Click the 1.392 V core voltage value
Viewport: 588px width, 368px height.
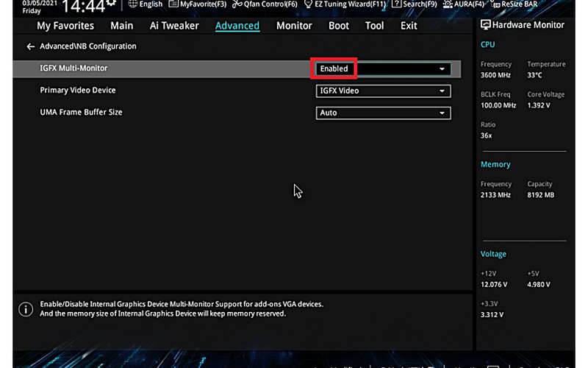[x=539, y=105]
